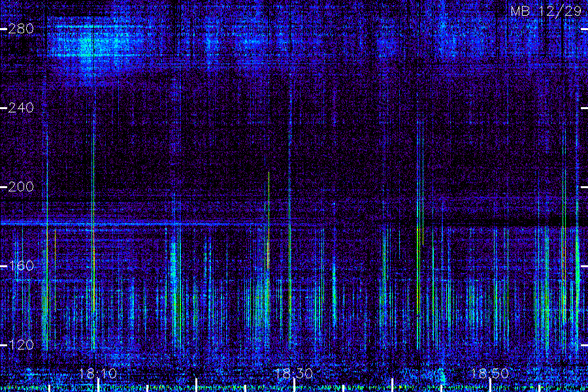Click the 120 frequency axis label
The height and width of the screenshot is (392, 588).
click(x=21, y=345)
